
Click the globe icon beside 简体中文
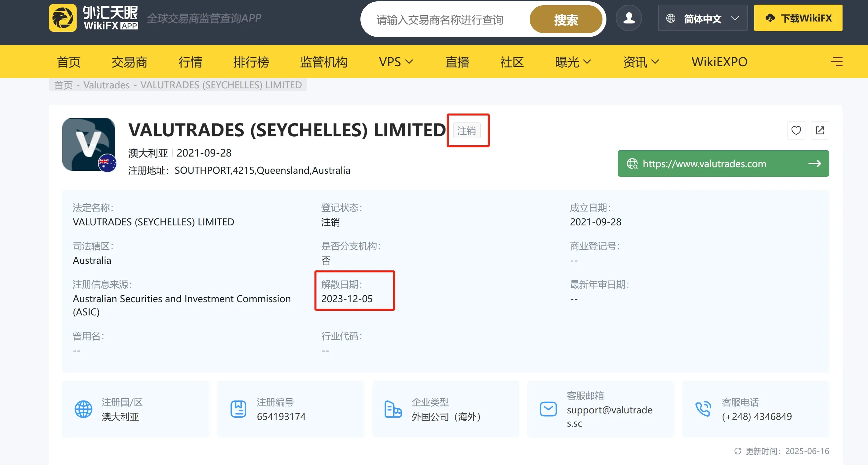point(671,18)
